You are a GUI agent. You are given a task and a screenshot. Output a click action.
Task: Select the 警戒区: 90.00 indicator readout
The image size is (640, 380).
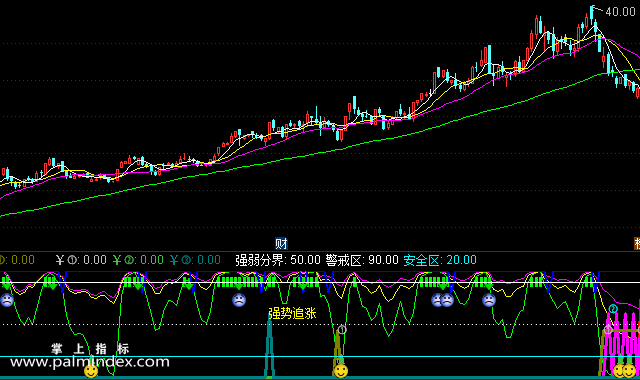click(x=362, y=260)
